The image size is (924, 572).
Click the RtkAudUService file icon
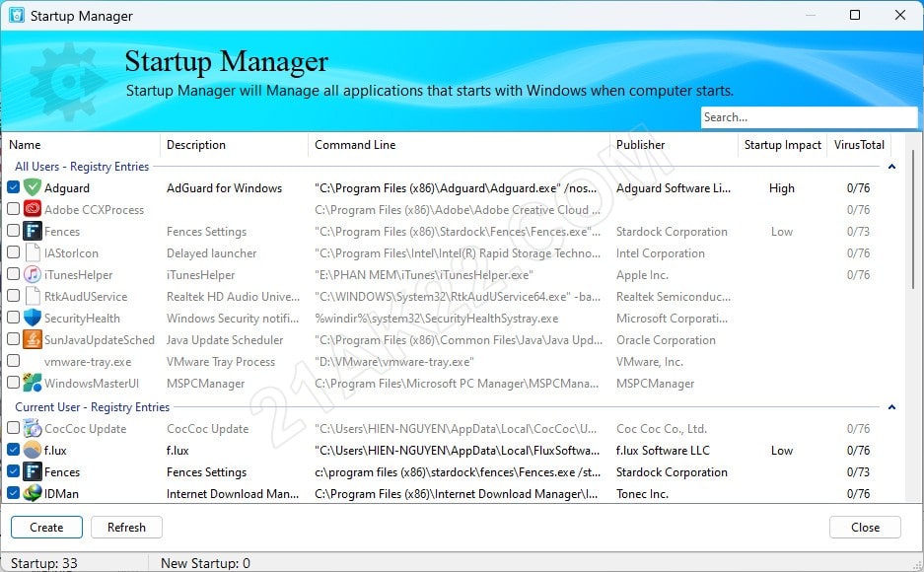coord(33,296)
